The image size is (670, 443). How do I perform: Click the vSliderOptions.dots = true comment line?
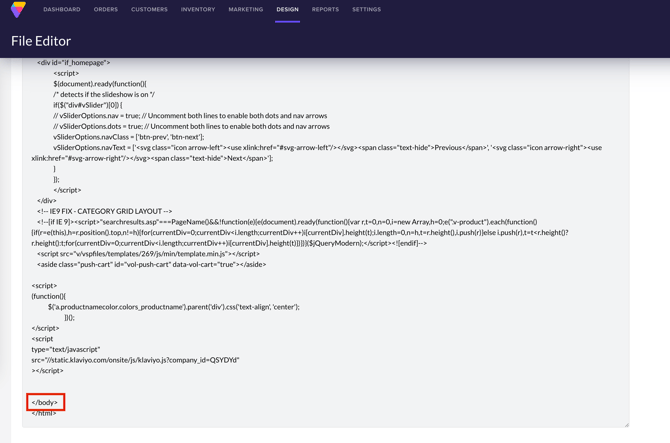pyautogui.click(x=191, y=126)
